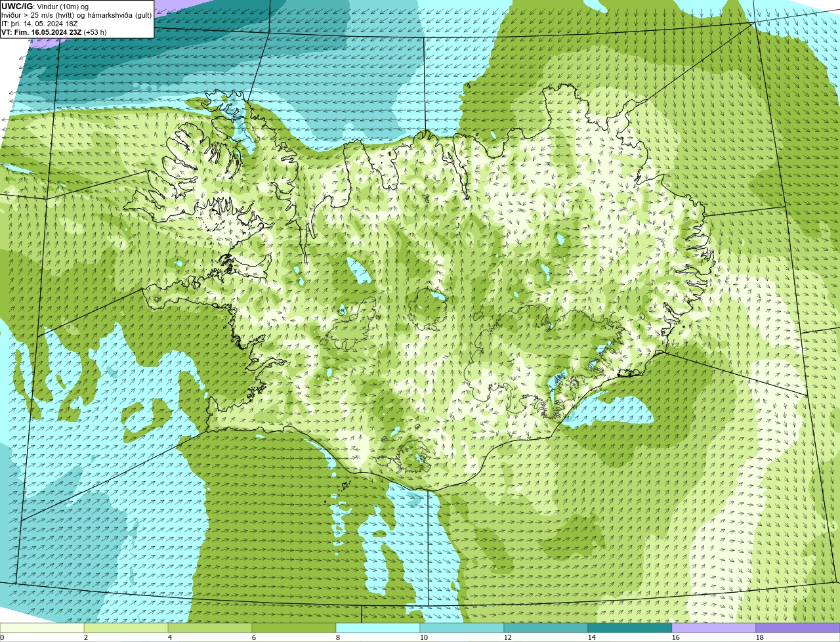The width and height of the screenshot is (840, 642).
Task: Click the 2–4 m/s light yellow-green legend swatch
Action: [126, 628]
